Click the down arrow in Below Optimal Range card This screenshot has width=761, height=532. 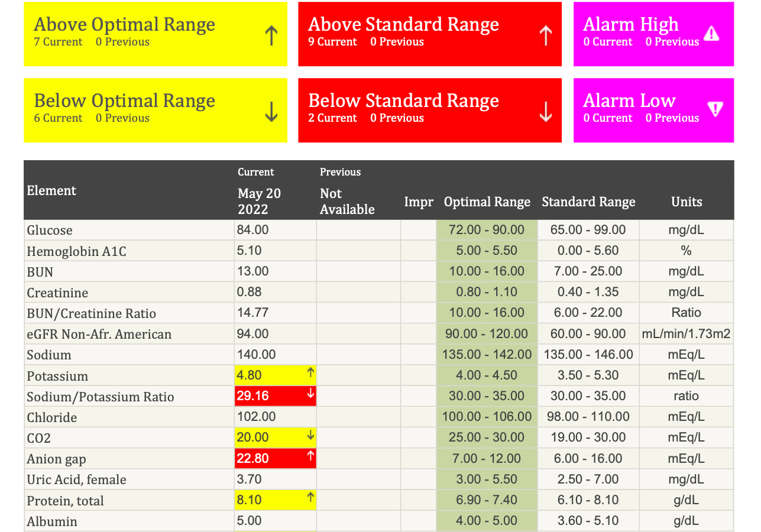click(x=271, y=111)
